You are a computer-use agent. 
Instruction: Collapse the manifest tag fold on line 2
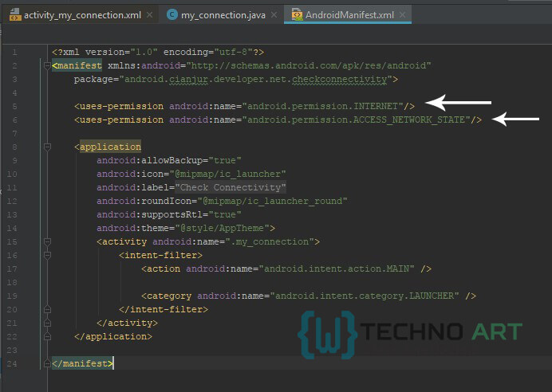point(47,65)
